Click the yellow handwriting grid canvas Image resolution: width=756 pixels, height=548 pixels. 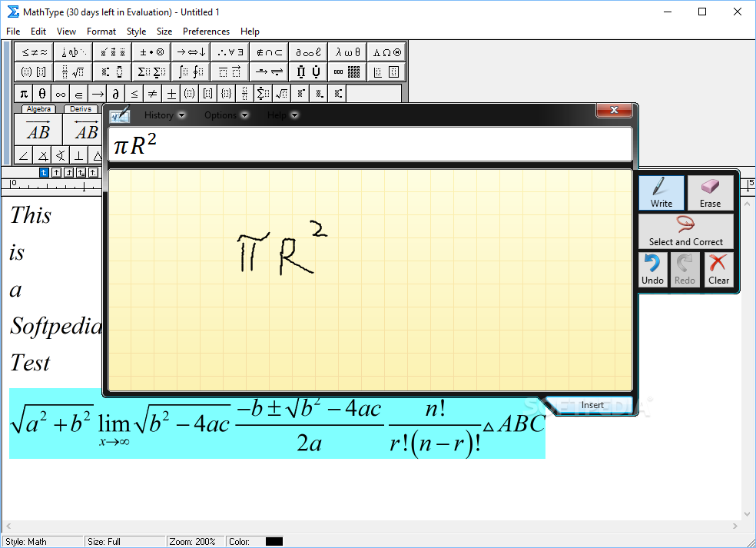coord(370,280)
